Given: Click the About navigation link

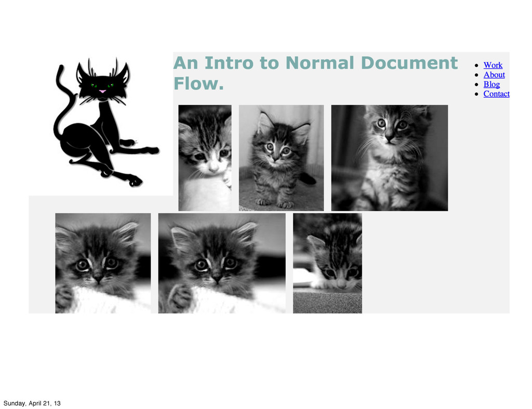Looking at the screenshot, I should (x=494, y=75).
